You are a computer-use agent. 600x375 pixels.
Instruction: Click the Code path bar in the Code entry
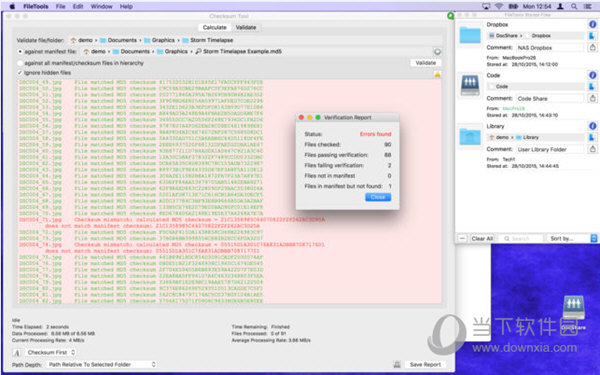[536, 86]
